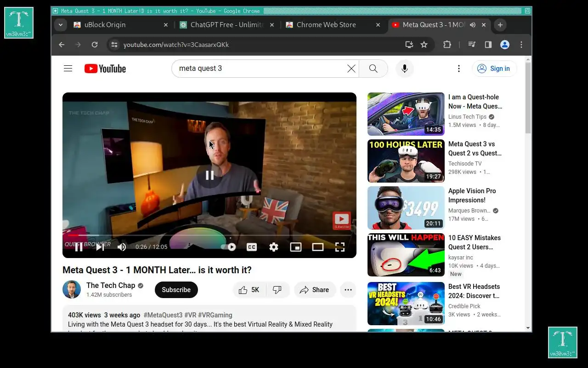Expand the tab search dropdown

click(x=60, y=25)
